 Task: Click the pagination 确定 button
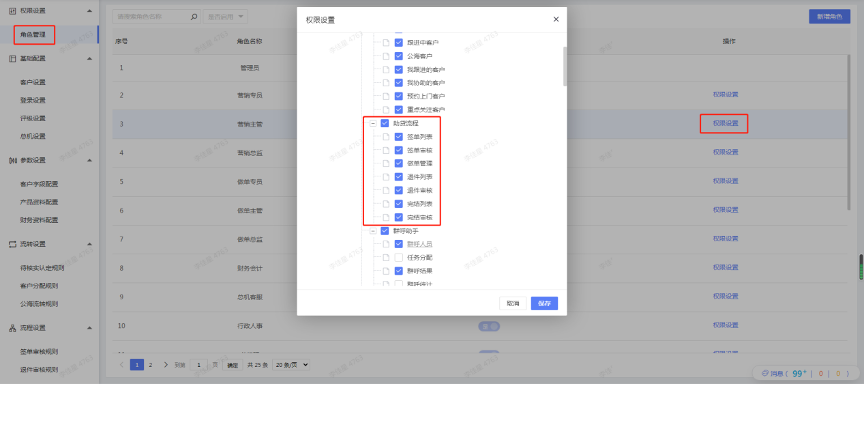click(233, 365)
